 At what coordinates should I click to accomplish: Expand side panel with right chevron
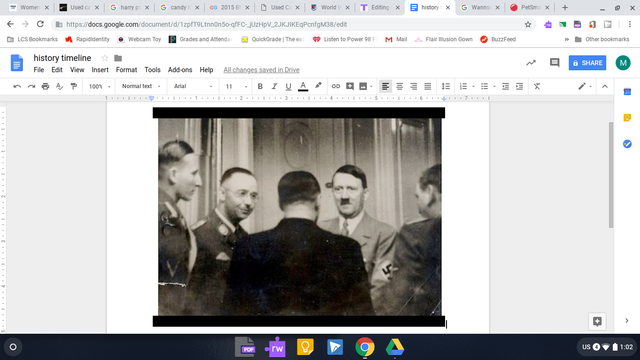[627, 321]
